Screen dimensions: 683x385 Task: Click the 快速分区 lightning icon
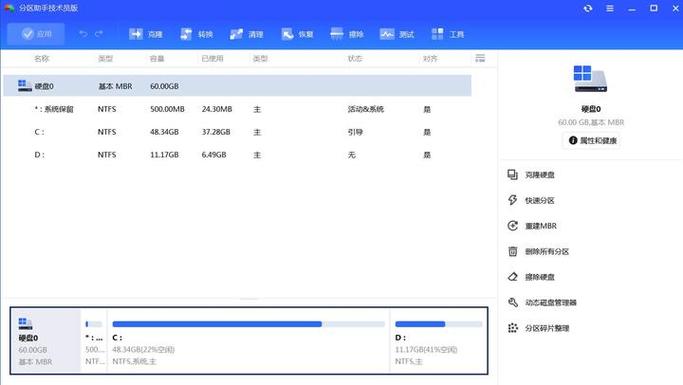point(513,200)
